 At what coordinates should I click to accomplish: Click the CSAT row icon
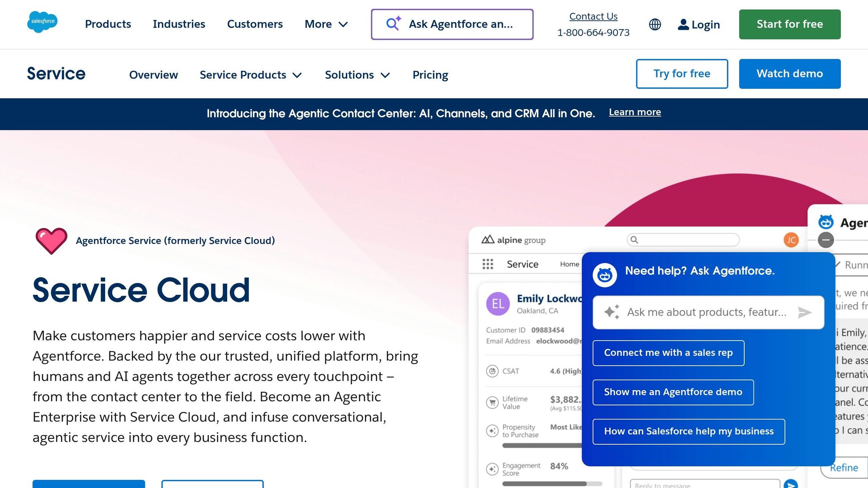click(x=492, y=372)
